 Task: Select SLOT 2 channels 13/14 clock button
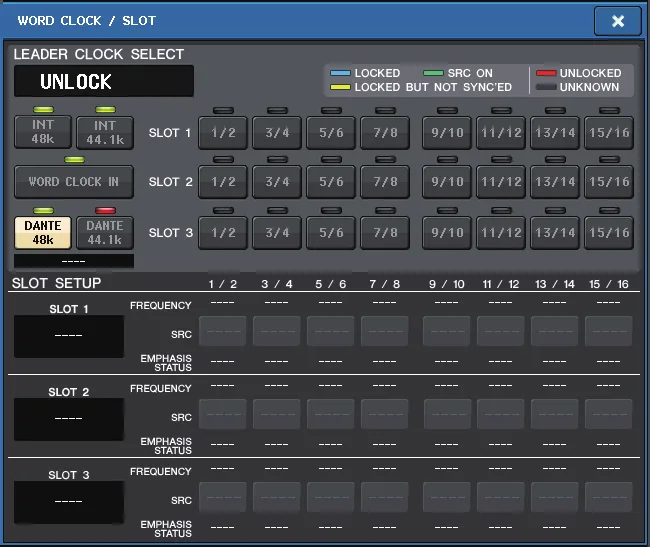coord(555,182)
